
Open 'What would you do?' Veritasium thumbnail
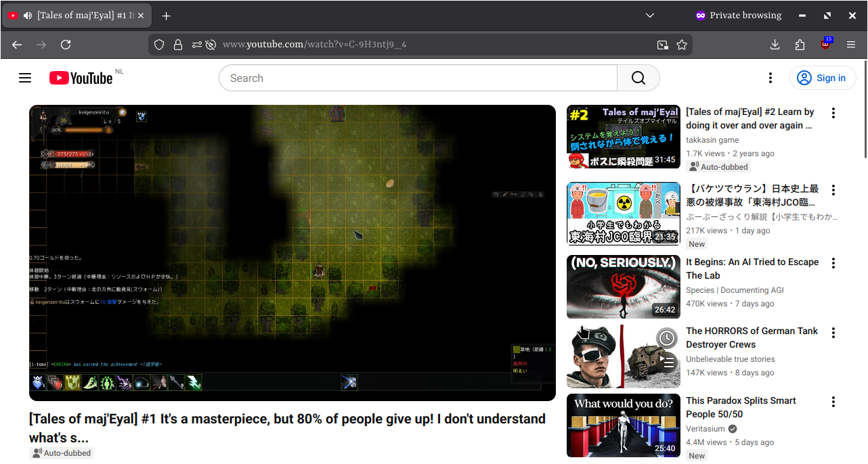pos(624,425)
